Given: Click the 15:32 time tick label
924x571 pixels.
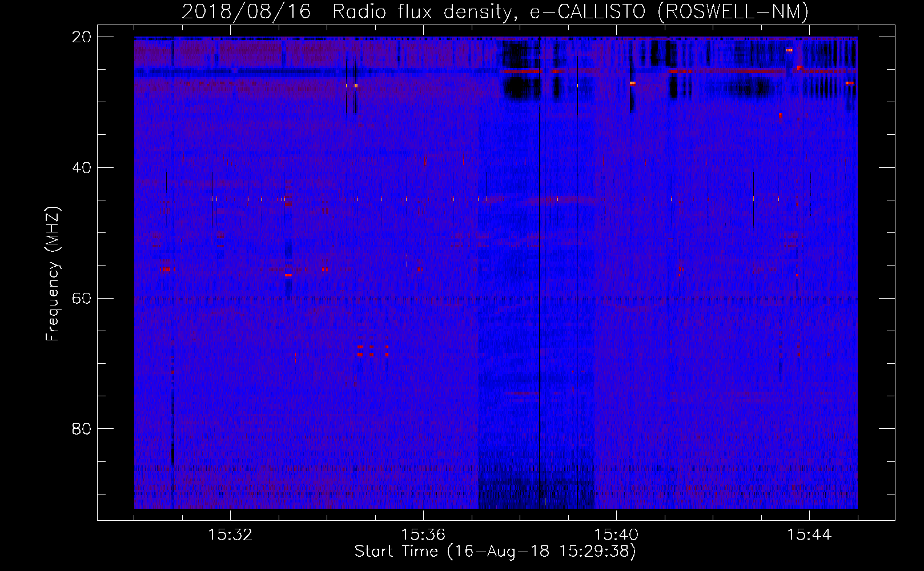Looking at the screenshot, I should [x=230, y=534].
